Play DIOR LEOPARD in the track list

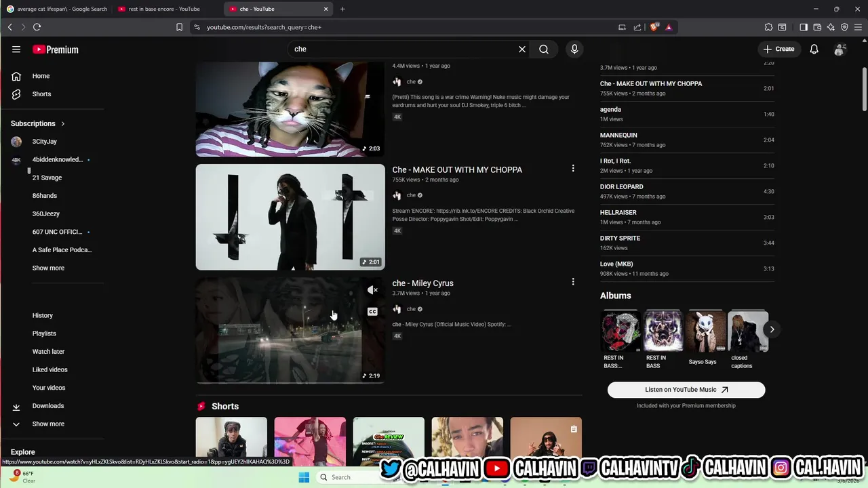click(x=687, y=191)
